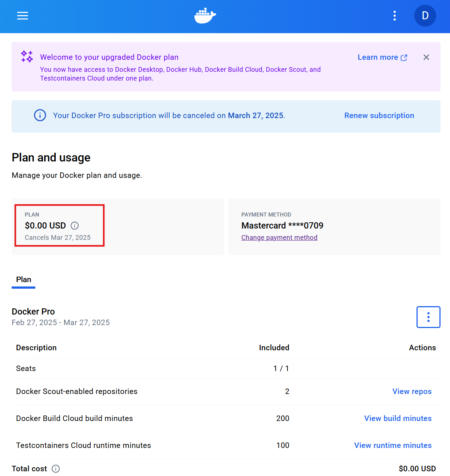Open the header vertical dots menu
450x476 pixels.
395,16
